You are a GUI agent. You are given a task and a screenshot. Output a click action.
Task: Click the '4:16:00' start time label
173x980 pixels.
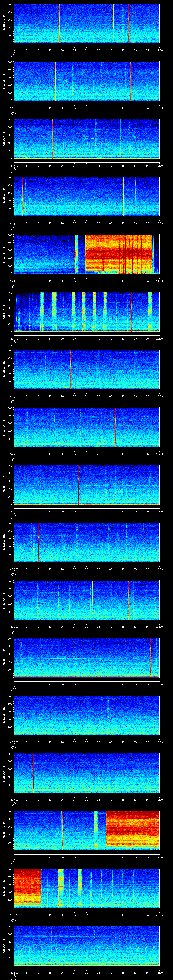[14, 50]
